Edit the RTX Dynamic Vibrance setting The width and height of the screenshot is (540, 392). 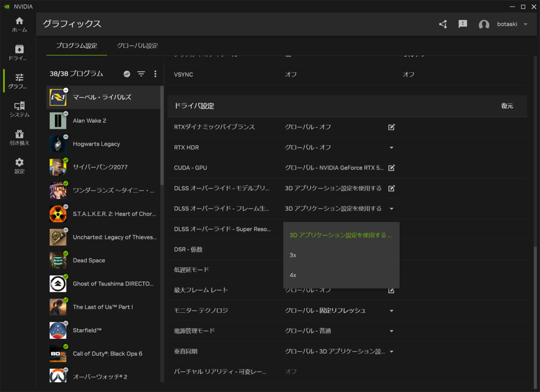coord(391,127)
